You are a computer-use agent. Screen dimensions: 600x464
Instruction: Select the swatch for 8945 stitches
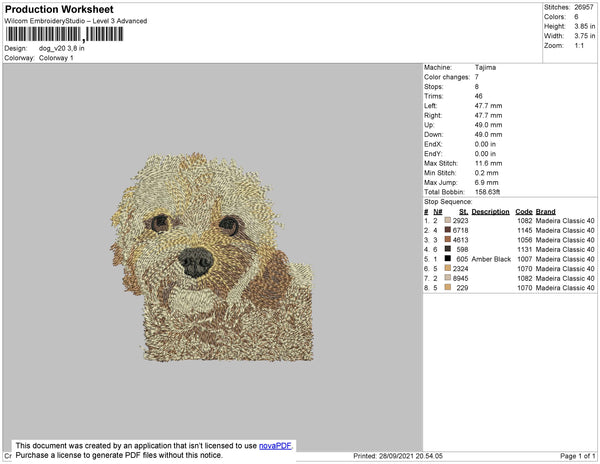[x=447, y=278]
